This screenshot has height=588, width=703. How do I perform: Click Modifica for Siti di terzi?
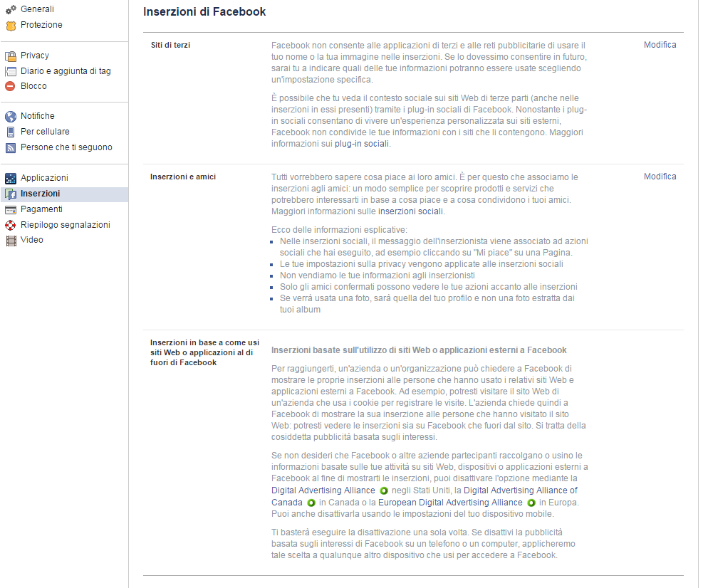[x=660, y=45]
